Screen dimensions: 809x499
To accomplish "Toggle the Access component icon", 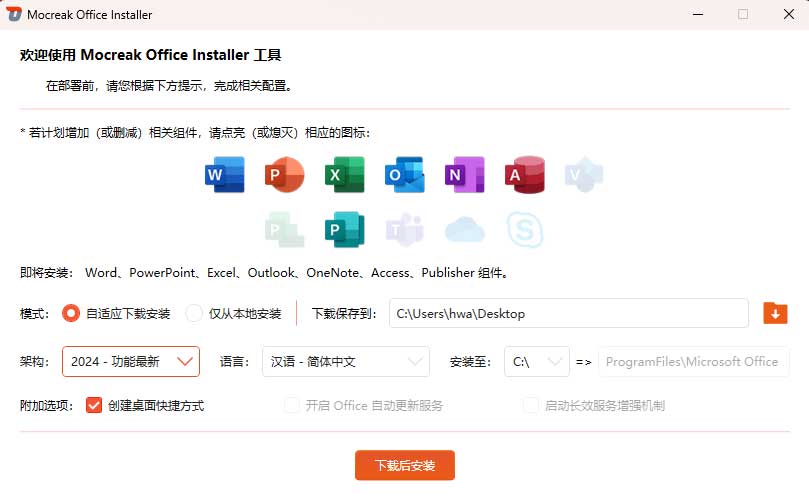I will tap(525, 174).
